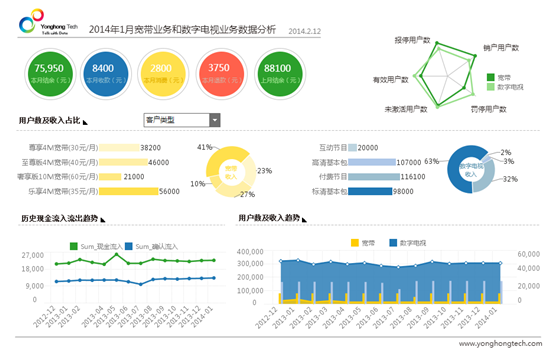Click the blue 数字电视 trend legend swatch
Image resolution: width=554 pixels, height=361 pixels.
coord(393,243)
